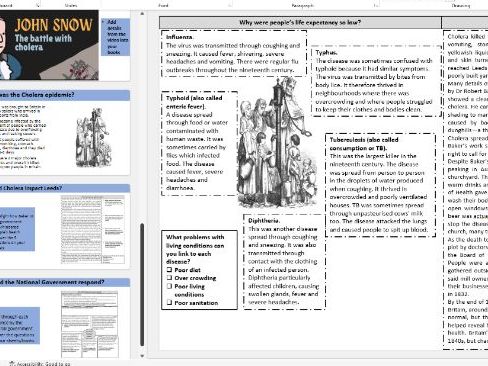
Task: Click the 'Cholera killed' text box at right edge
Action: click(x=466, y=189)
